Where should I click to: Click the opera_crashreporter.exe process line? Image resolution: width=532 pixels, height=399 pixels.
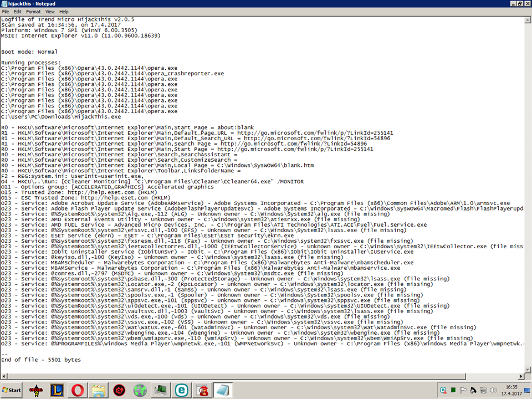(112, 74)
